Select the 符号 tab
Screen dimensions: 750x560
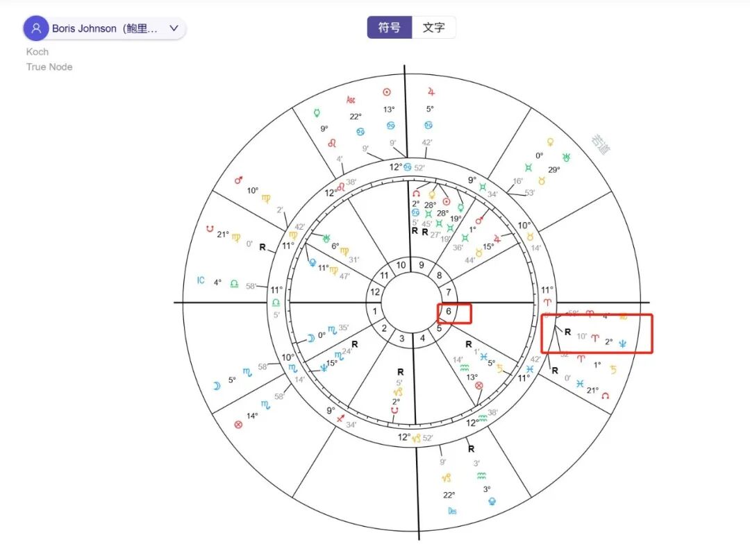coord(390,27)
